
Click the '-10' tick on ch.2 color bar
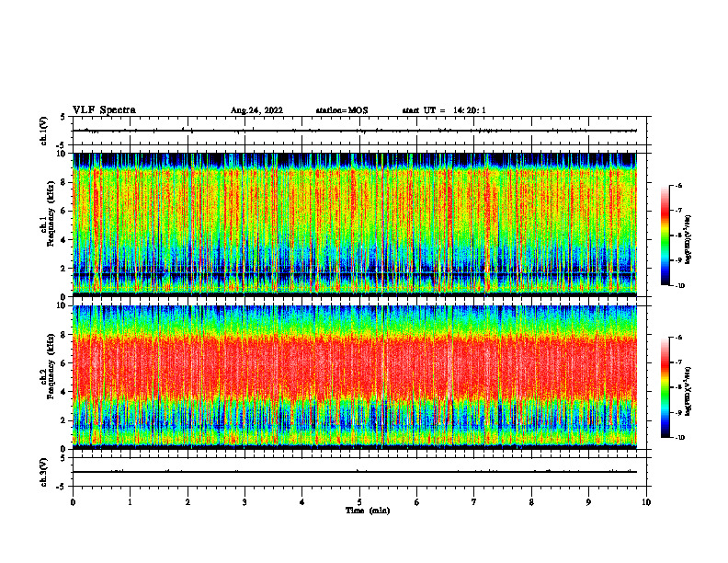coord(679,438)
